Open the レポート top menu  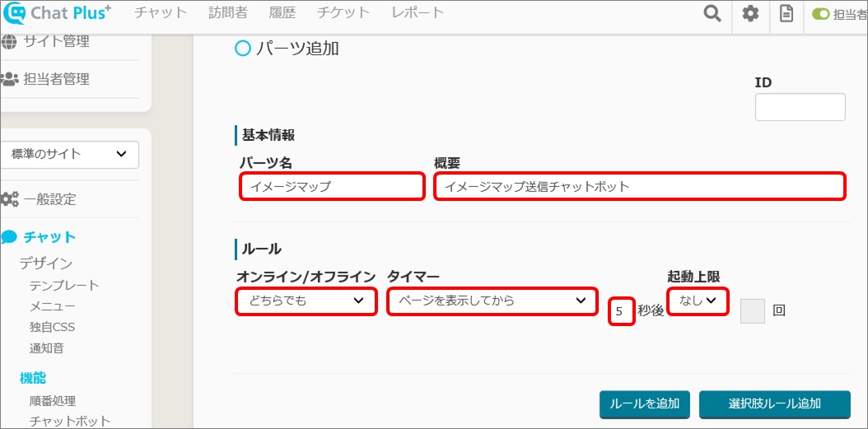418,12
